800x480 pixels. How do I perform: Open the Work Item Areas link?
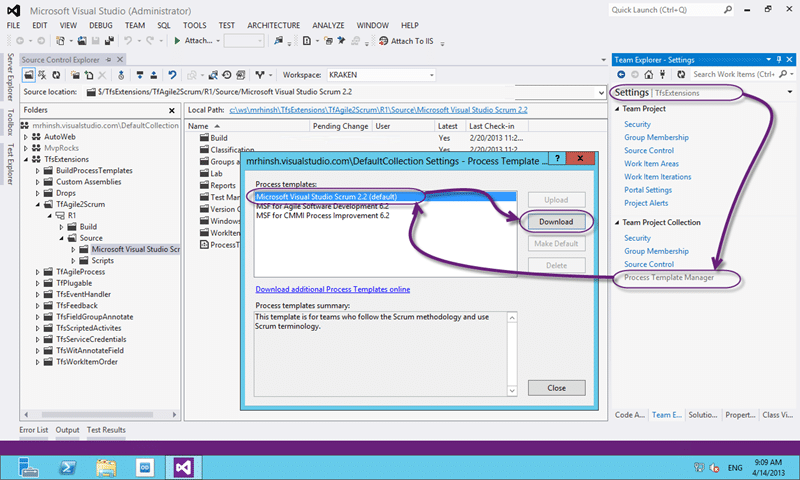click(651, 164)
